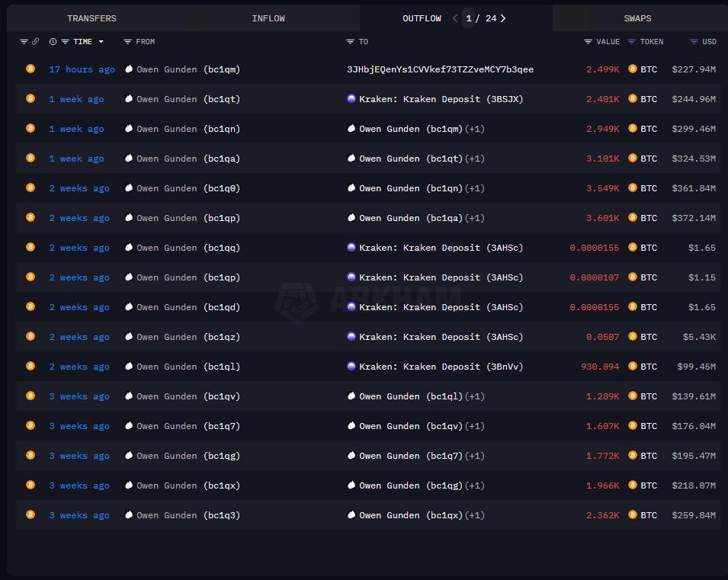Click previous page arrow beside 1 / 24
728x580 pixels.
[x=455, y=18]
